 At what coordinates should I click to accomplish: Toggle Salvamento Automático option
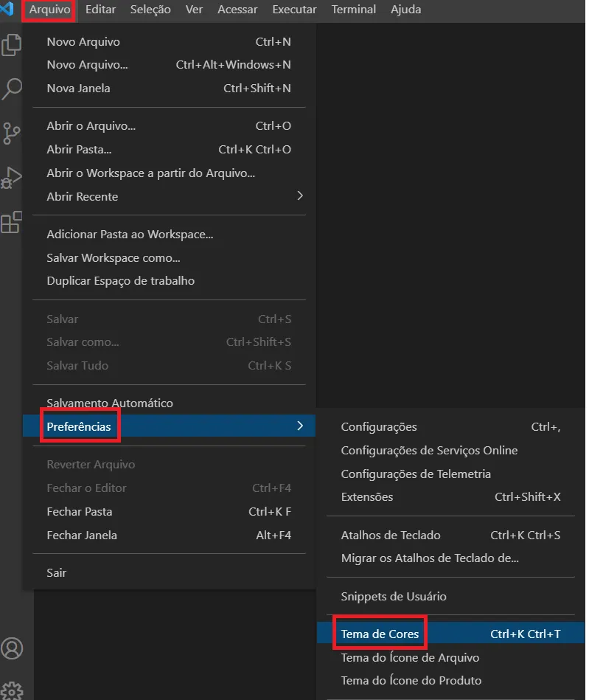coord(169,403)
